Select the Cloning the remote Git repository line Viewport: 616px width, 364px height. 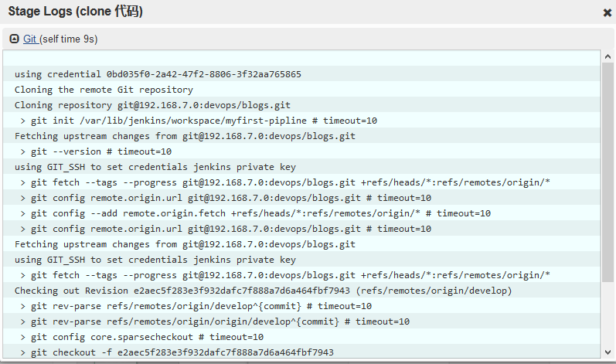[104, 90]
